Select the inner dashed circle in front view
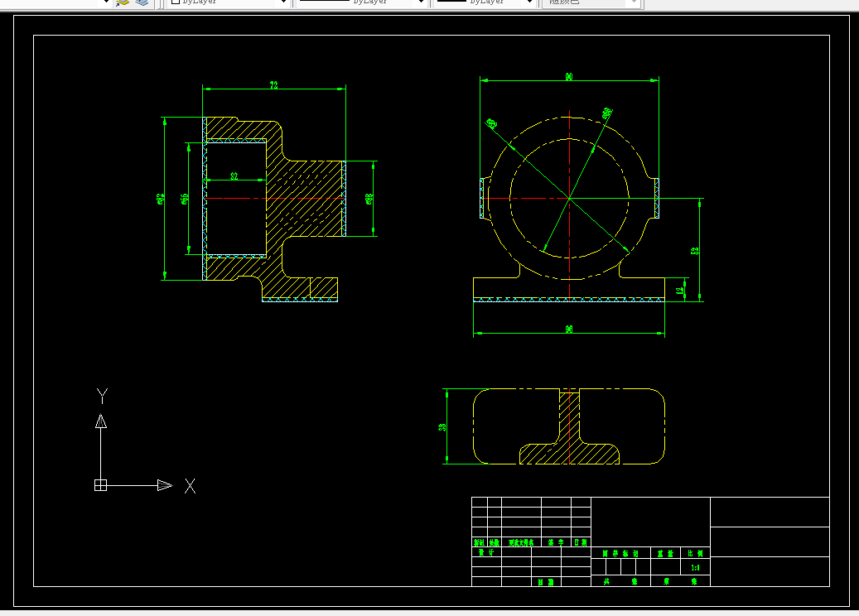The image size is (859, 616). tap(569, 198)
